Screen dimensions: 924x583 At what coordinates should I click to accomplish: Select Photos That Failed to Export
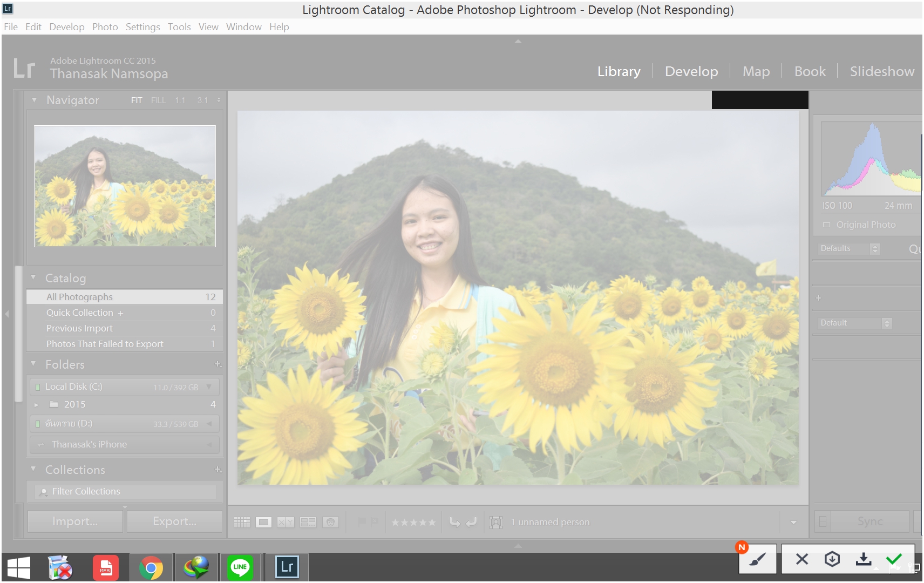coord(125,344)
